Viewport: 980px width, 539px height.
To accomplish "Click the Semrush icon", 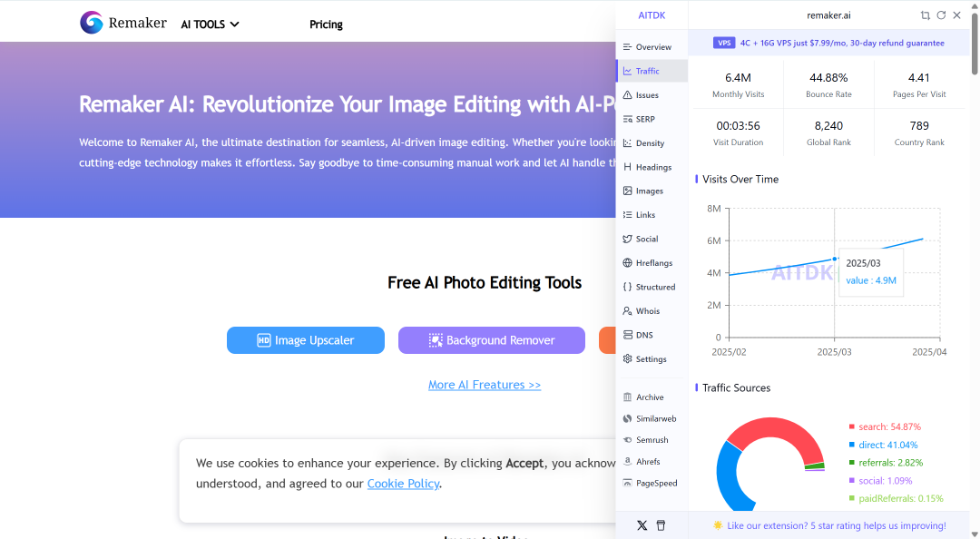I will [x=628, y=440].
